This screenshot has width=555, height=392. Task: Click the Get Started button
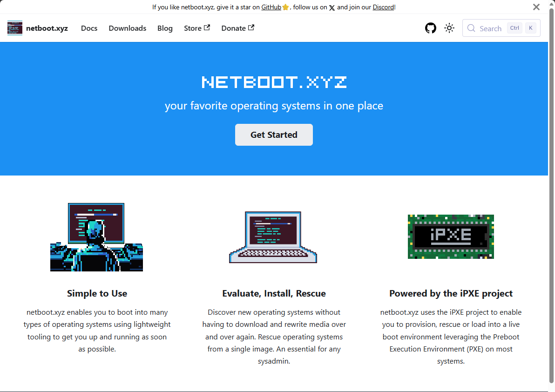tap(274, 135)
